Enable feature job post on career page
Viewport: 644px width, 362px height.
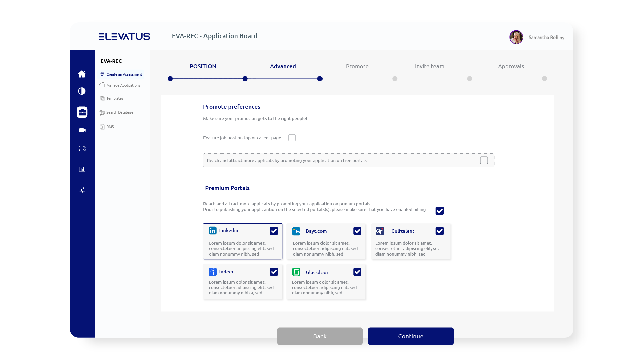pyautogui.click(x=292, y=138)
